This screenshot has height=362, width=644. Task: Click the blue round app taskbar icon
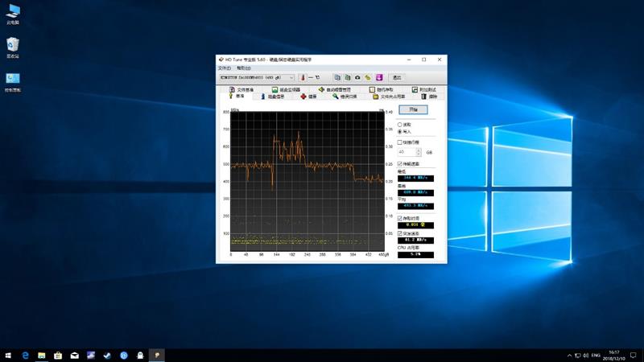click(124, 356)
